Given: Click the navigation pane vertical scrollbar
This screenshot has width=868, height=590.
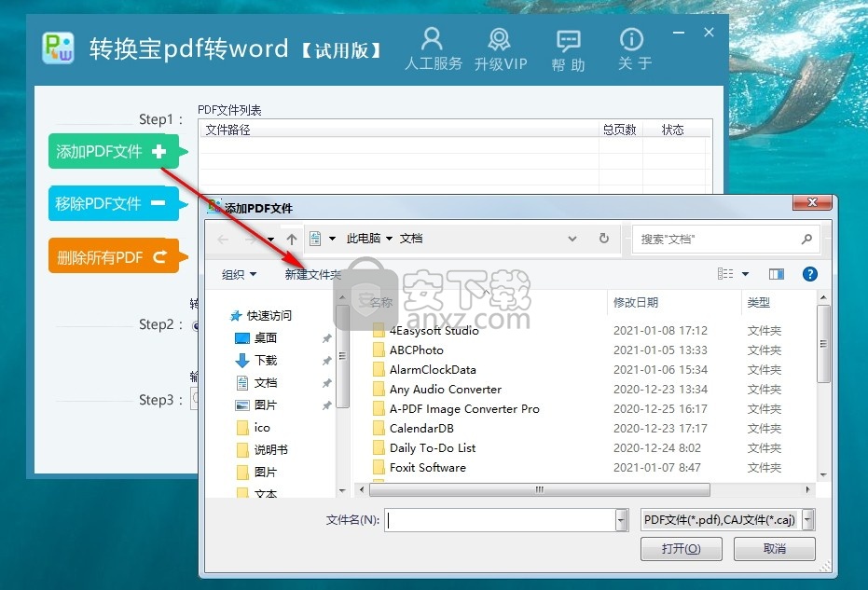Looking at the screenshot, I should tap(343, 356).
